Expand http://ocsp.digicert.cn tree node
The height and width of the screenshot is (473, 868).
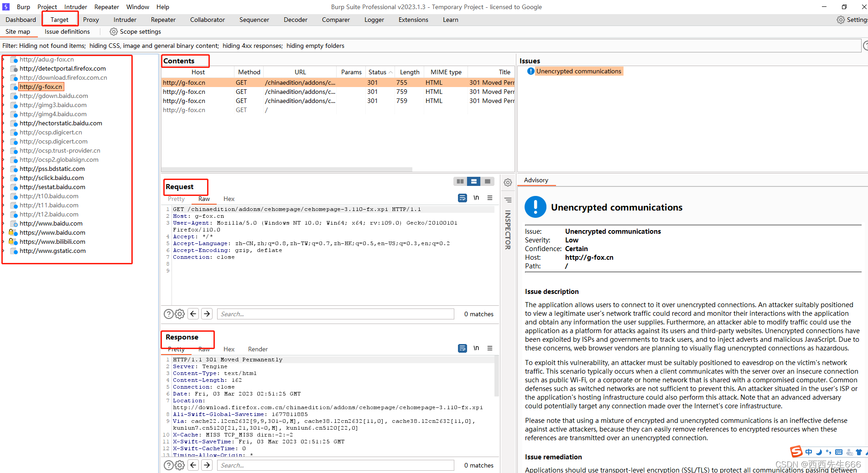tap(4, 133)
